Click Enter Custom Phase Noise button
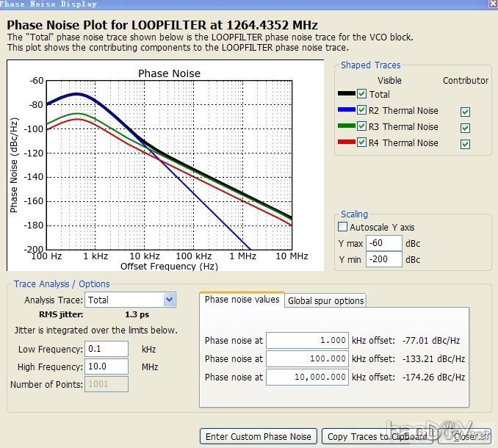The width and height of the screenshot is (498, 448). pyautogui.click(x=259, y=436)
